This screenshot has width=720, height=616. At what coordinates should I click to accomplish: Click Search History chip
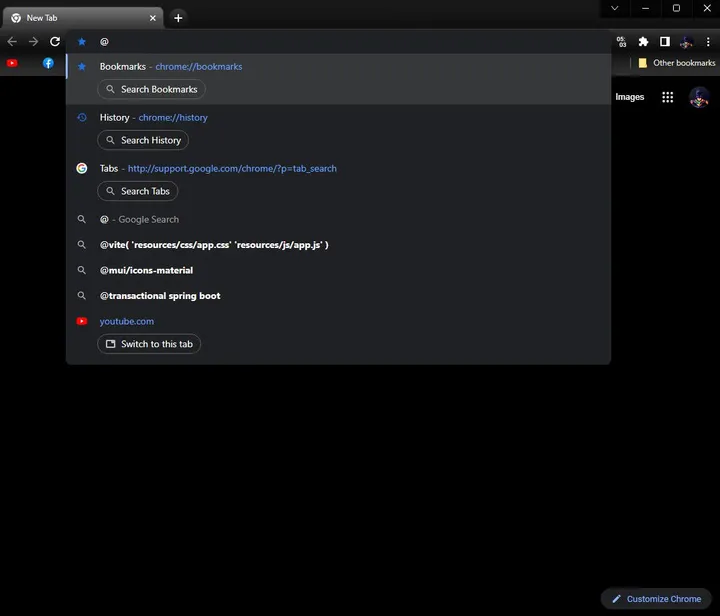pos(143,140)
